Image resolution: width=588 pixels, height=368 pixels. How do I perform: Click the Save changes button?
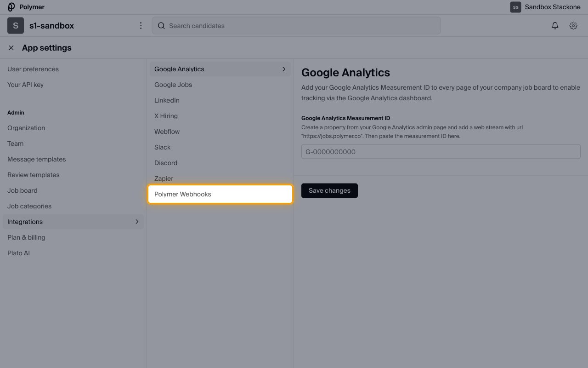point(329,190)
